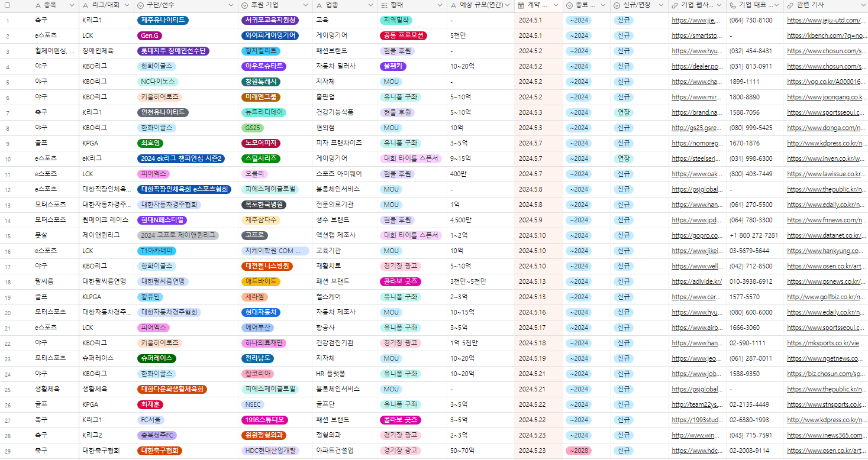Click the select-field icon on the 종료 column header

pyautogui.click(x=570, y=6)
